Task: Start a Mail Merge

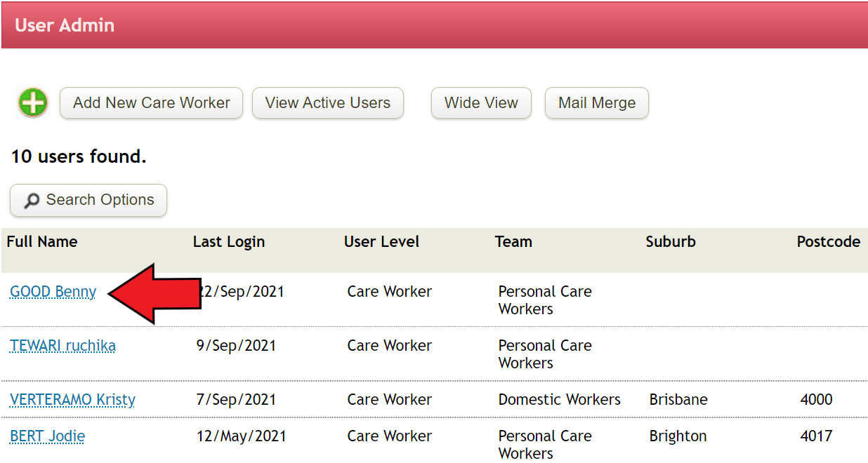Action: [596, 102]
